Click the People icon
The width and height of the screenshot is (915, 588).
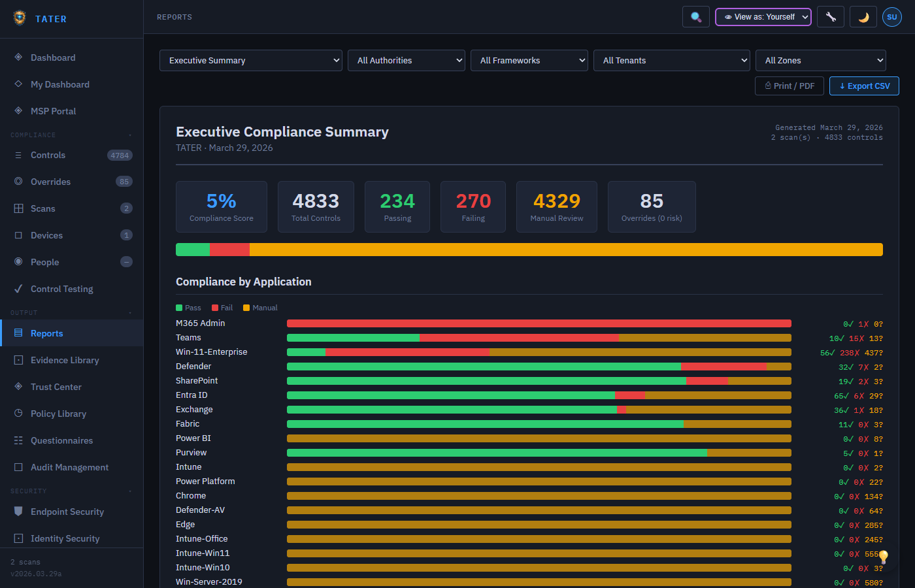coord(18,262)
